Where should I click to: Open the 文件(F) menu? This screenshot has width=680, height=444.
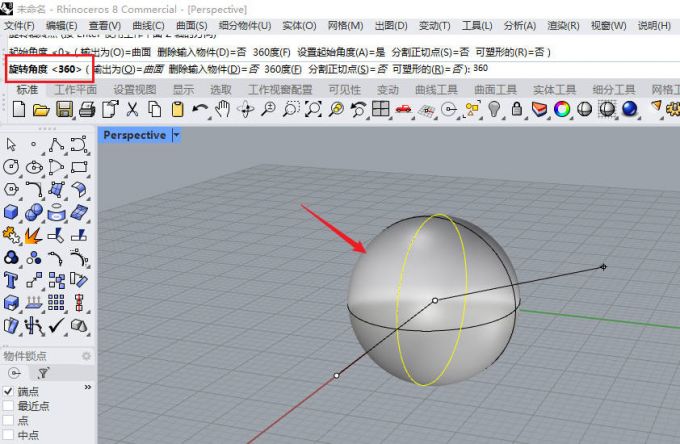(19, 26)
